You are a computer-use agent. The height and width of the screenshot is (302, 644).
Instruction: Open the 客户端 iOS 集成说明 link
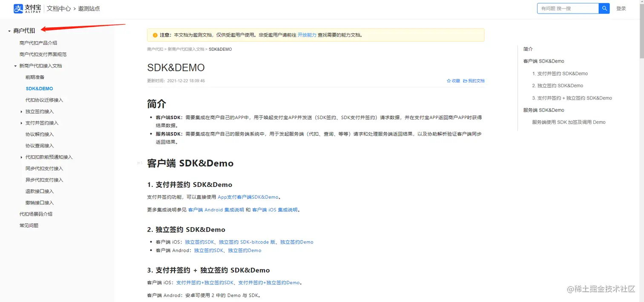click(275, 210)
